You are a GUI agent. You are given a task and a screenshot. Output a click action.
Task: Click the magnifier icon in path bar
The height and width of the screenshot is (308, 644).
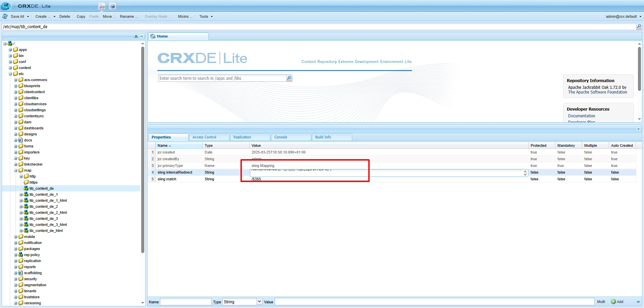coord(639,26)
